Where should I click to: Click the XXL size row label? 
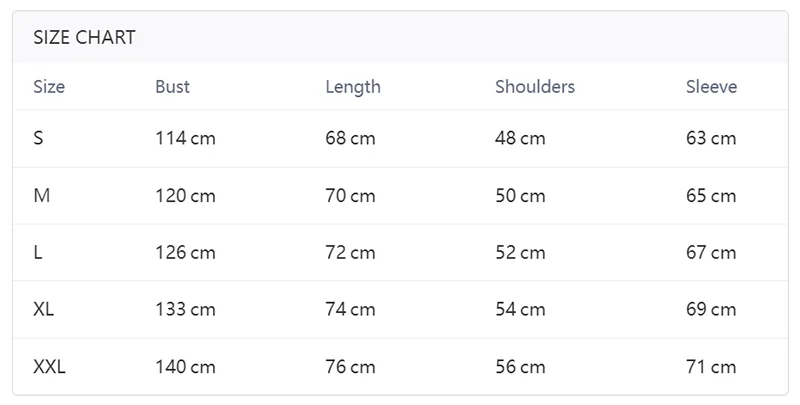pyautogui.click(x=49, y=367)
